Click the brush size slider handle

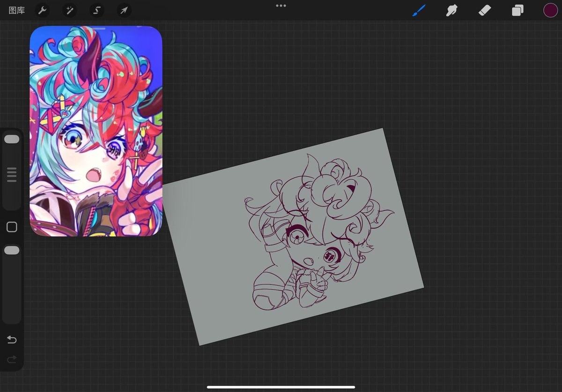[12, 139]
